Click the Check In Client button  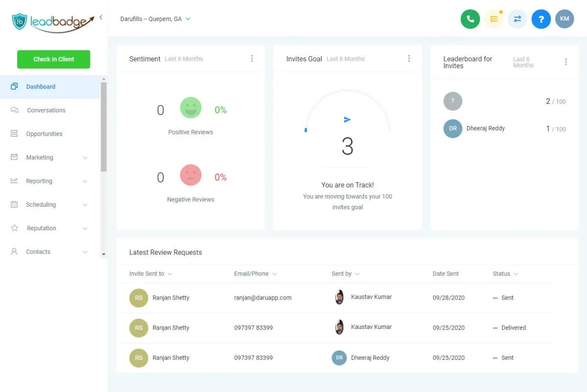click(x=54, y=59)
